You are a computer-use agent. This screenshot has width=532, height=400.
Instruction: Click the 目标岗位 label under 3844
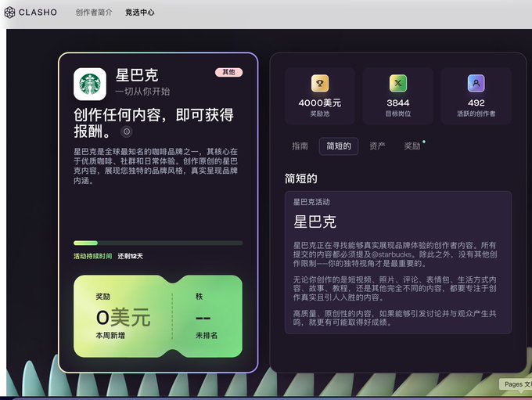click(x=398, y=114)
